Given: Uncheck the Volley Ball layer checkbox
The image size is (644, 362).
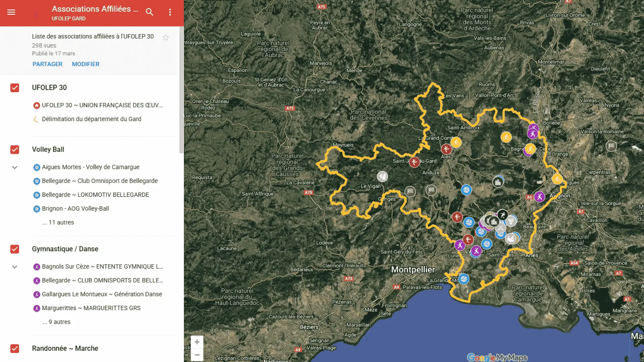Looking at the screenshot, I should point(15,149).
